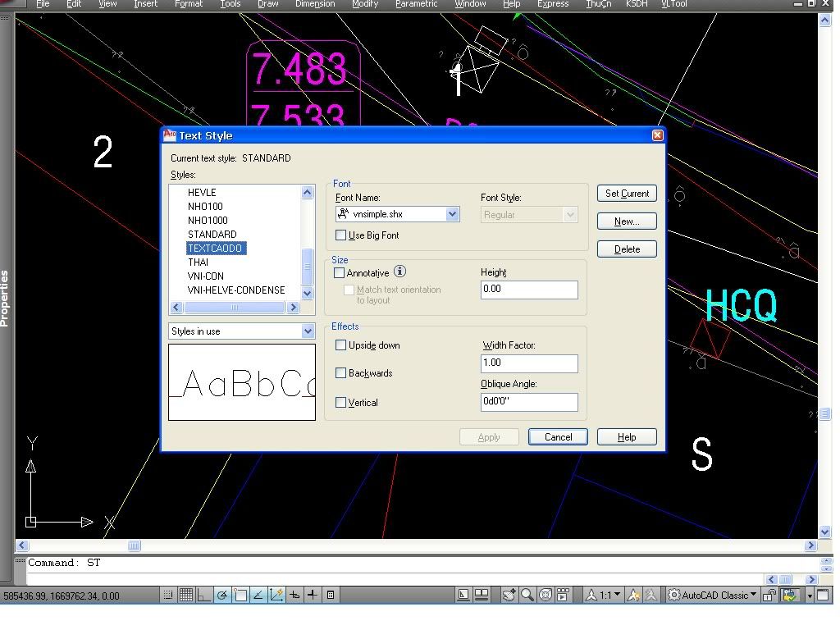Click the New... button
840x630 pixels.
point(627,221)
